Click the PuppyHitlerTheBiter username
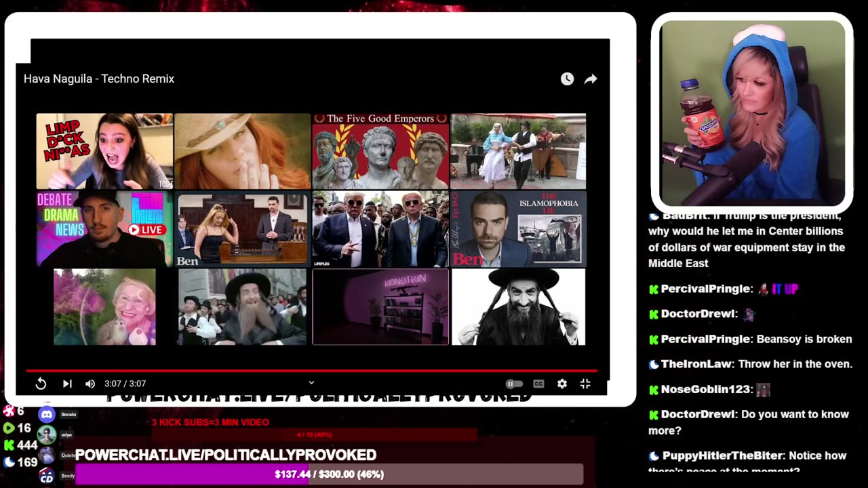The image size is (868, 488). click(x=724, y=455)
